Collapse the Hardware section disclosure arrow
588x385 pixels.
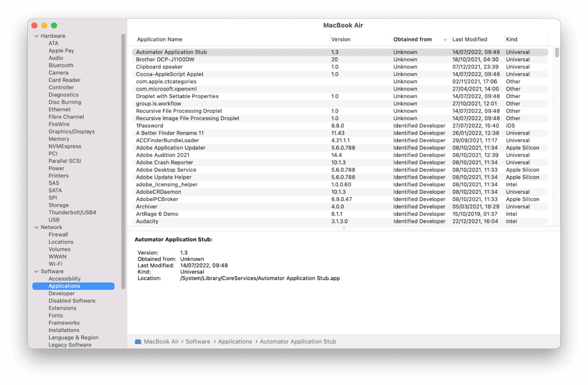(36, 36)
